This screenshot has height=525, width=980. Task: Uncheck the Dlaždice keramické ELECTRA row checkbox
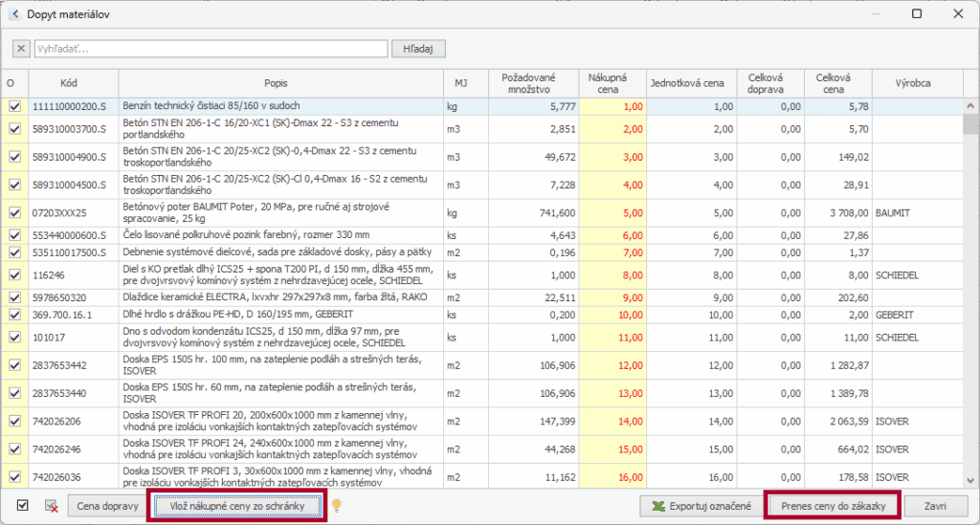(14, 297)
